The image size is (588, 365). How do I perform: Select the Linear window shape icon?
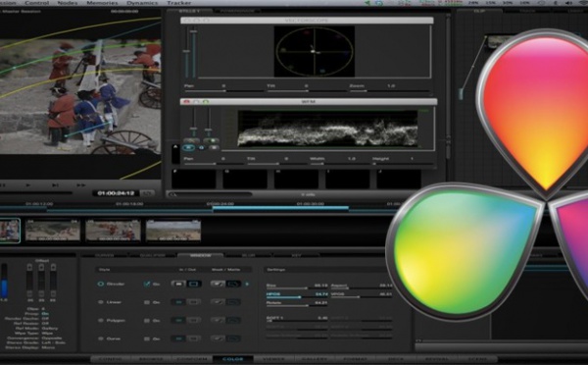coord(101,302)
